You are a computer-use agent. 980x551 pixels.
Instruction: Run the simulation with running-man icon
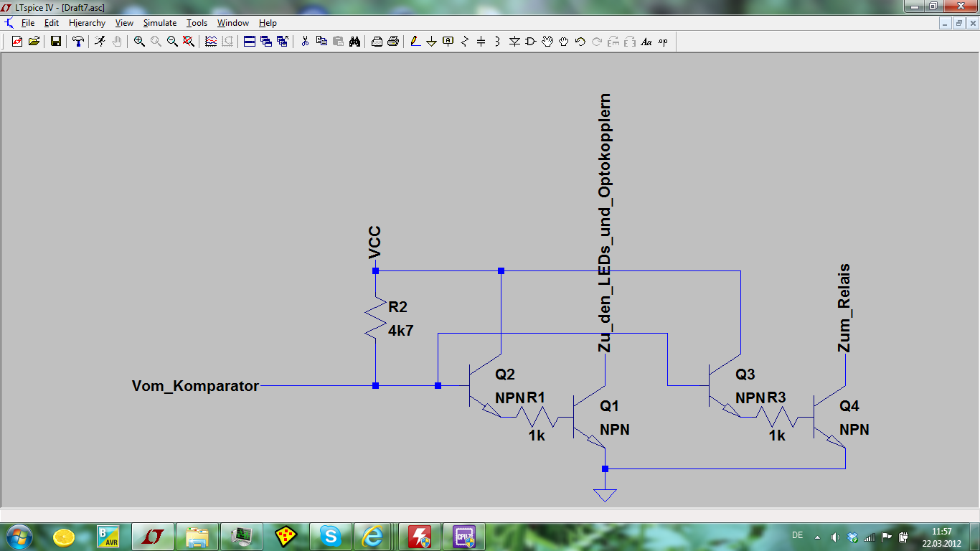point(100,42)
